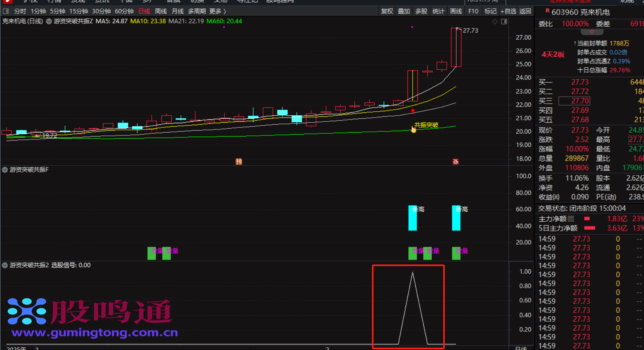Collapse the order info panel with the red chevron
This screenshot has height=350, width=644.
click(x=592, y=32)
